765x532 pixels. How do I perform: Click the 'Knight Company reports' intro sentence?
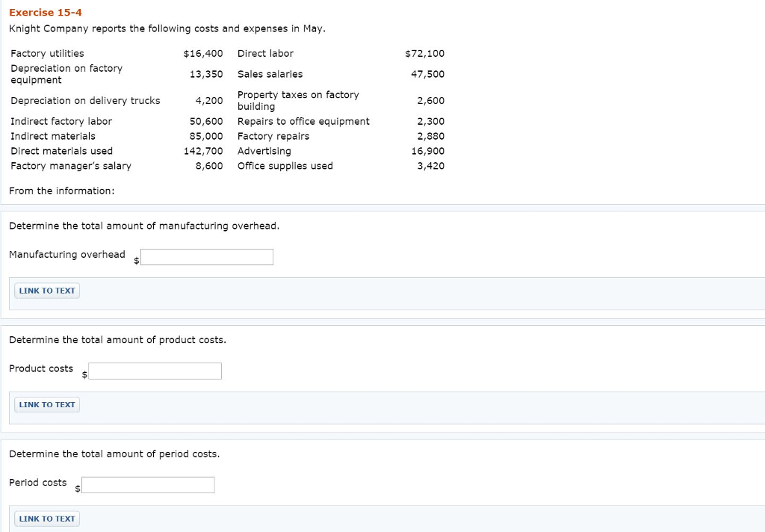coord(167,29)
